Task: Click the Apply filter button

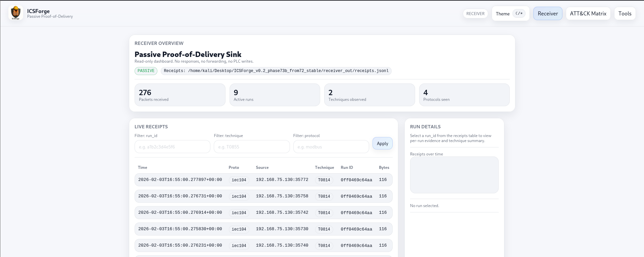Action: pos(382,143)
